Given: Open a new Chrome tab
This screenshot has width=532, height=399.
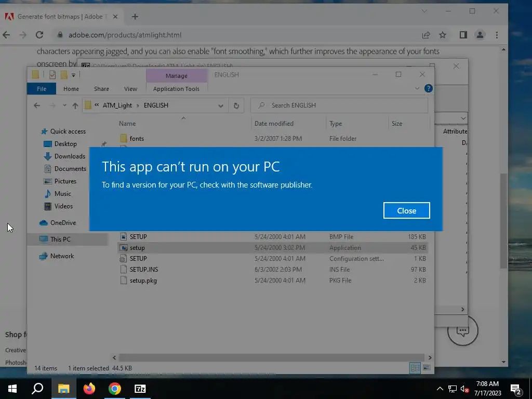Looking at the screenshot, I should click(x=135, y=17).
